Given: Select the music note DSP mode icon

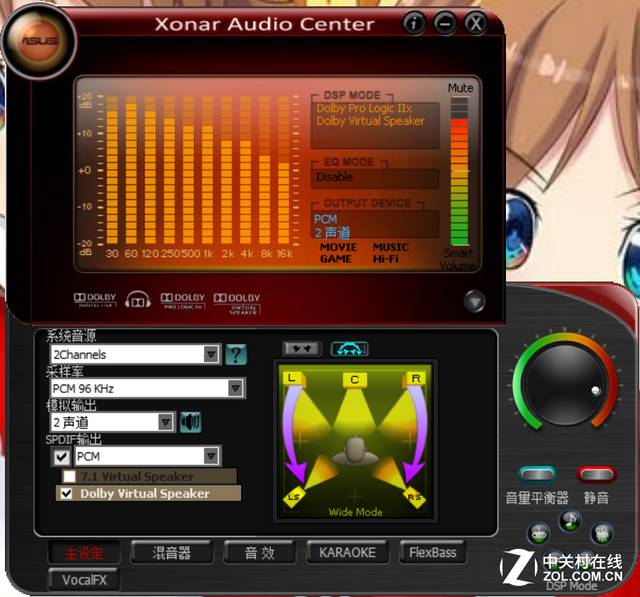Looking at the screenshot, I should 570,521.
